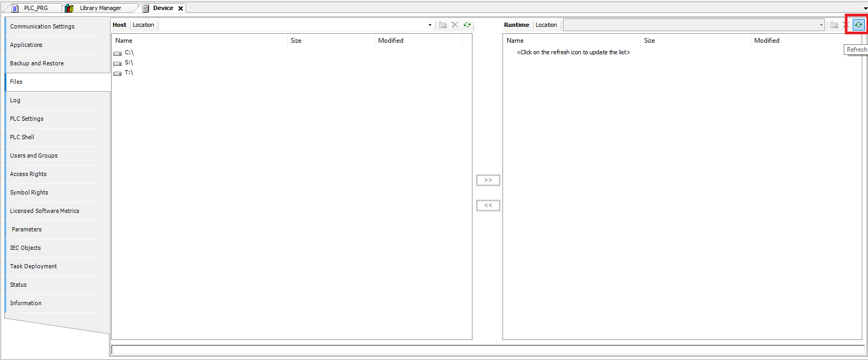Select the T:\ drive entry

[129, 73]
